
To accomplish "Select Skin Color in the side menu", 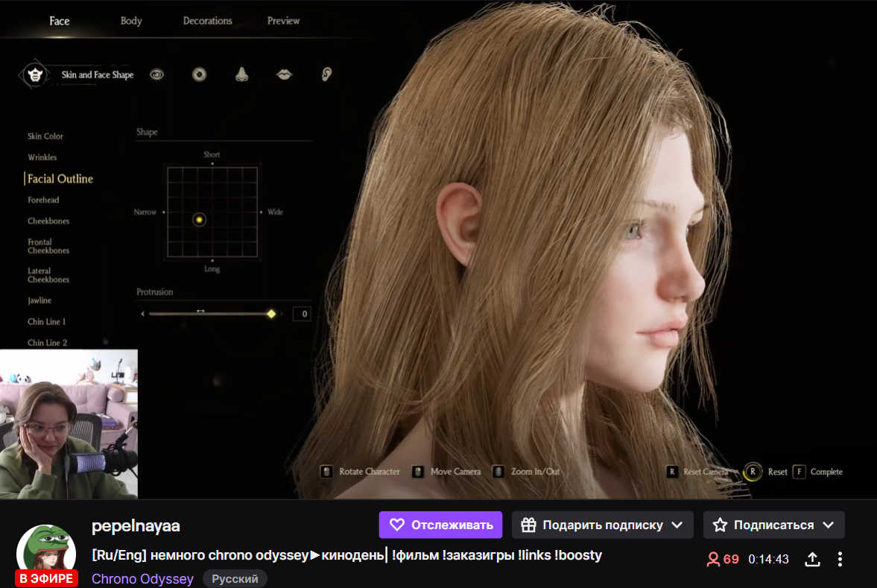I will point(45,136).
